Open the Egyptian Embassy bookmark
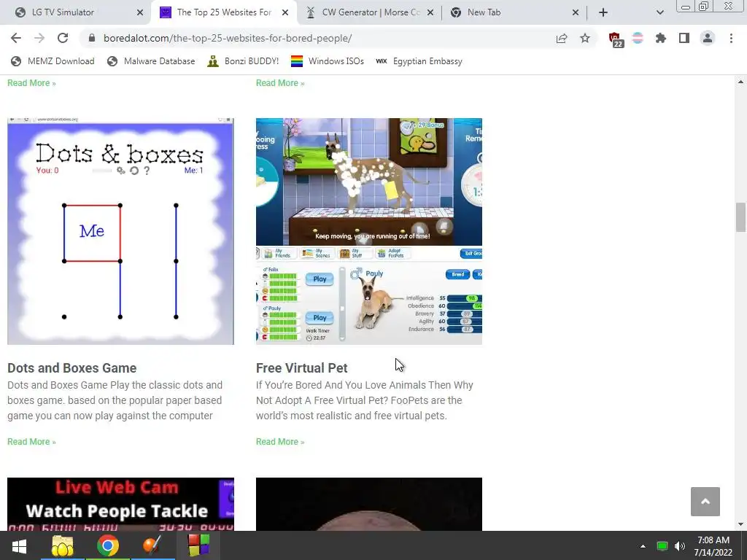Screen dimensions: 747x560 click(x=419, y=61)
